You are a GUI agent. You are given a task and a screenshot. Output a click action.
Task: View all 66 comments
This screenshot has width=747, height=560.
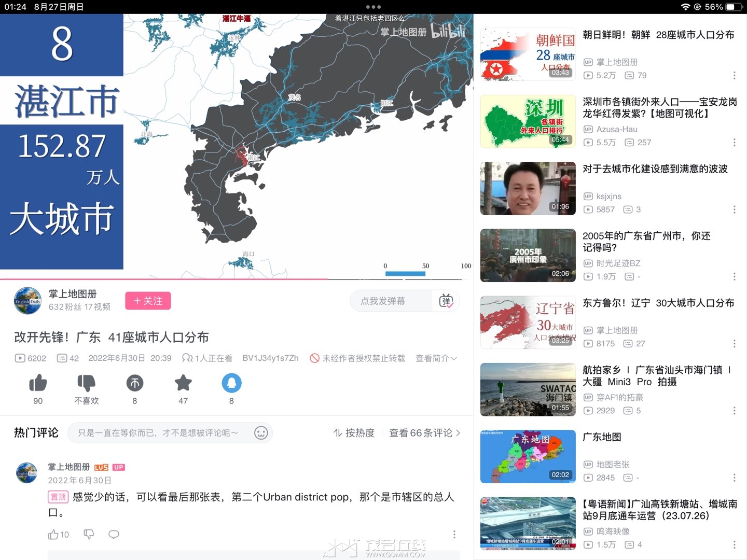click(x=425, y=433)
